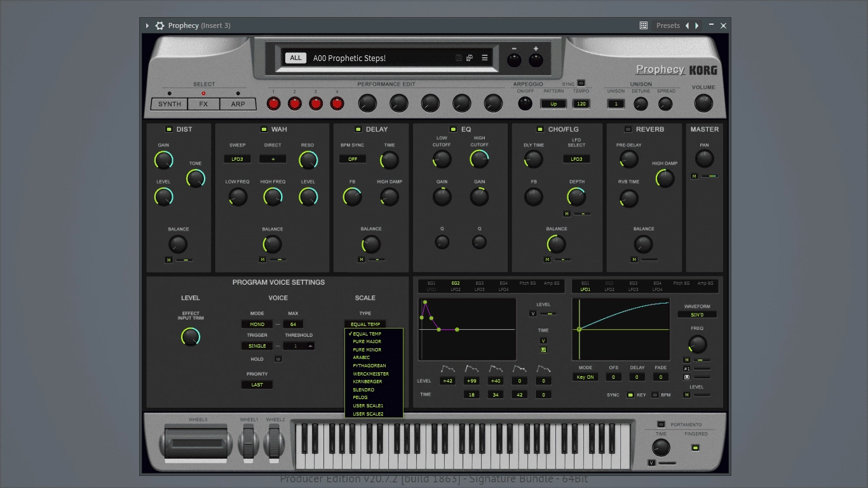Choose USER SCALE2 from scale list
The width and height of the screenshot is (868, 488).
[x=374, y=414]
